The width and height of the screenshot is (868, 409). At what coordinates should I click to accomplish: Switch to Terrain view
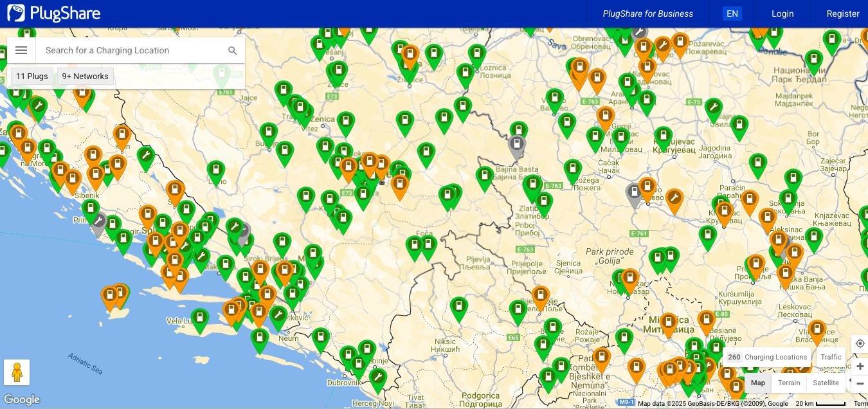coord(789,383)
